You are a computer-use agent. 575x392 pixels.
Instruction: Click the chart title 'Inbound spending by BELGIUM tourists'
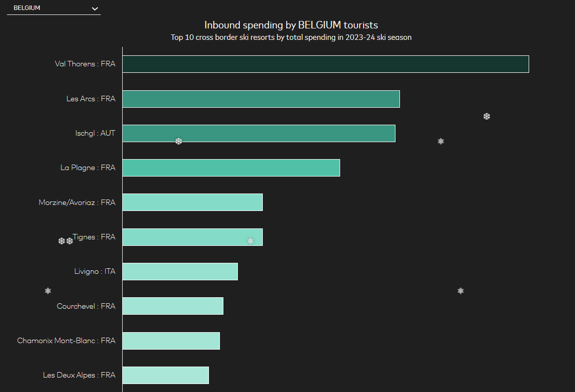coord(291,25)
